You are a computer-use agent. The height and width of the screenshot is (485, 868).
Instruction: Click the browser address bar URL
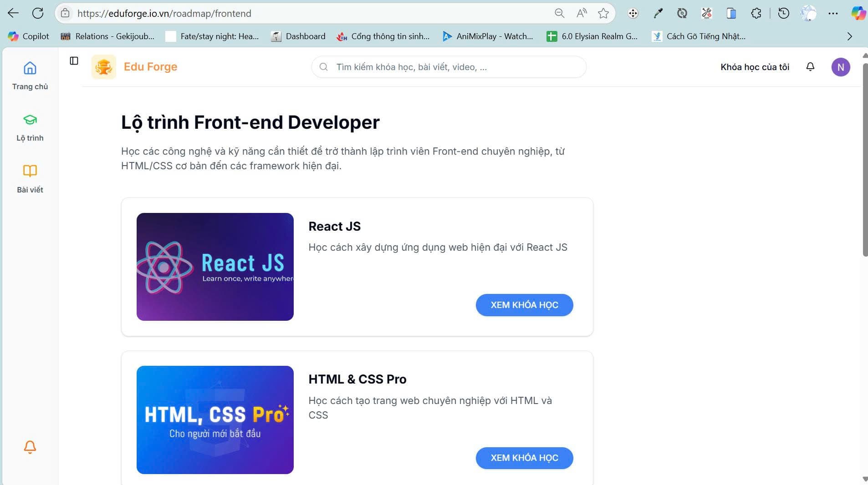[x=164, y=13]
